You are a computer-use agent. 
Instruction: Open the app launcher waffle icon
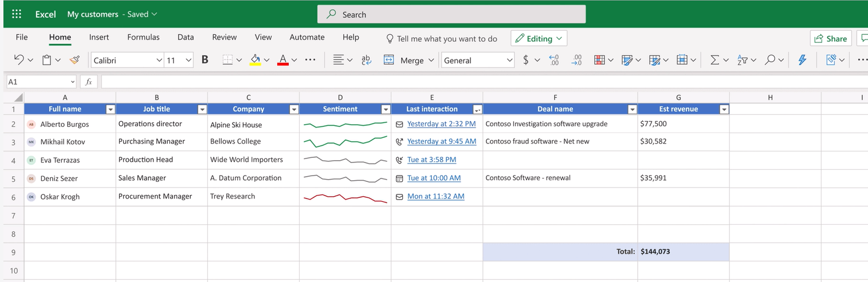pyautogui.click(x=17, y=14)
